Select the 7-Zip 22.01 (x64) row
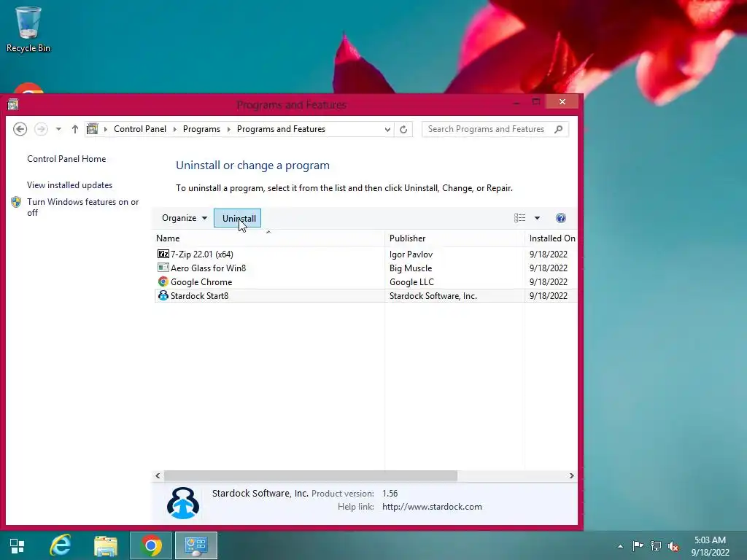 pyautogui.click(x=366, y=254)
